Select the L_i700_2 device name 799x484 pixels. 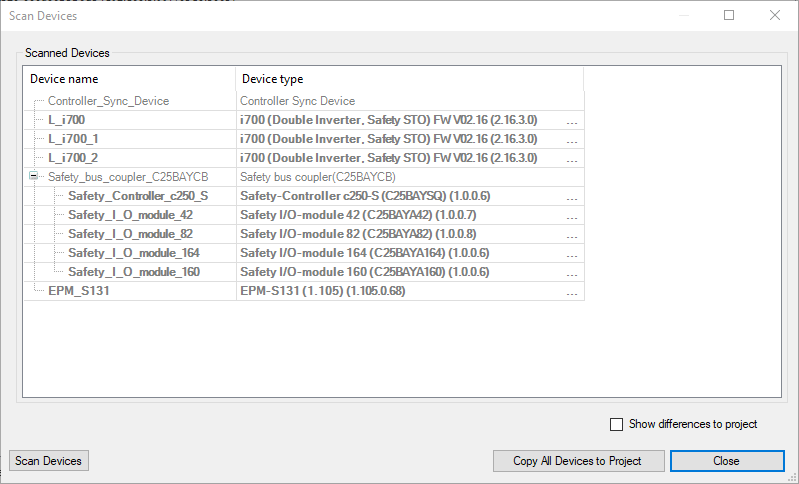73,158
